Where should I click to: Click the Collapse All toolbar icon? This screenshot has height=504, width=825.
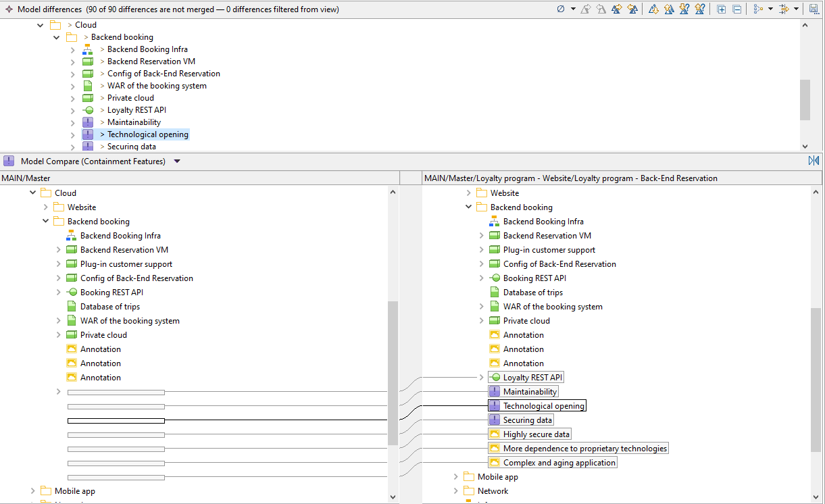[x=737, y=9]
